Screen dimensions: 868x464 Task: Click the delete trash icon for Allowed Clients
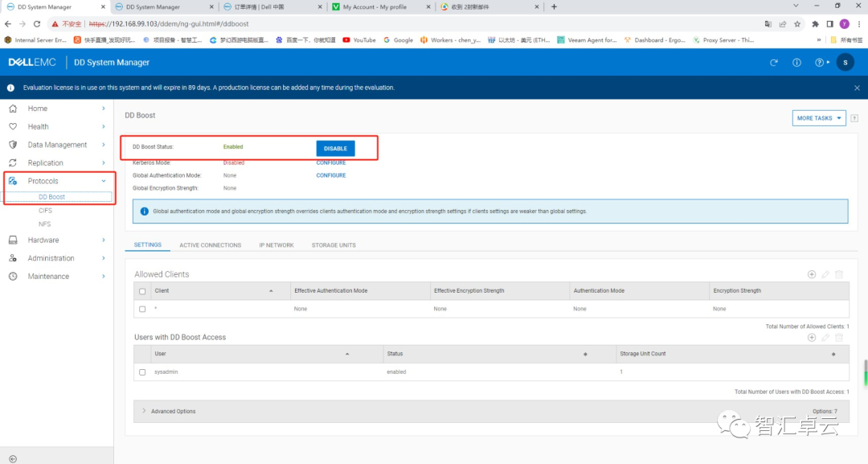click(839, 275)
